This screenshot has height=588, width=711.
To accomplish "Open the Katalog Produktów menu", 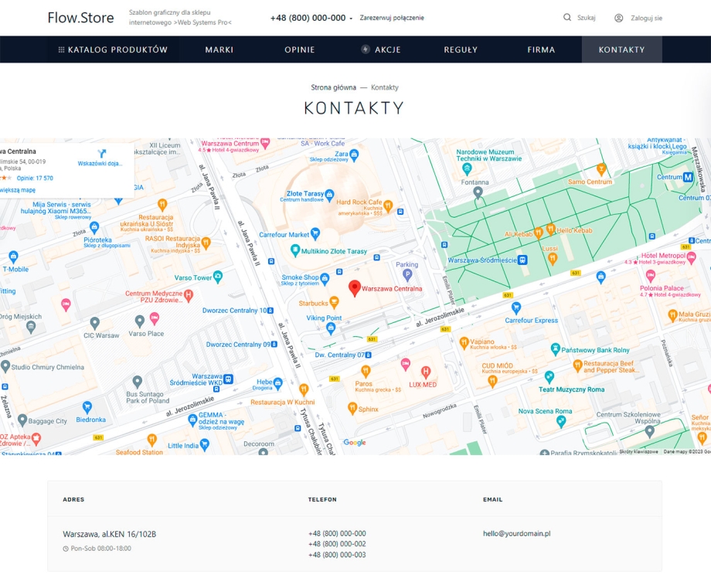I will coord(113,49).
